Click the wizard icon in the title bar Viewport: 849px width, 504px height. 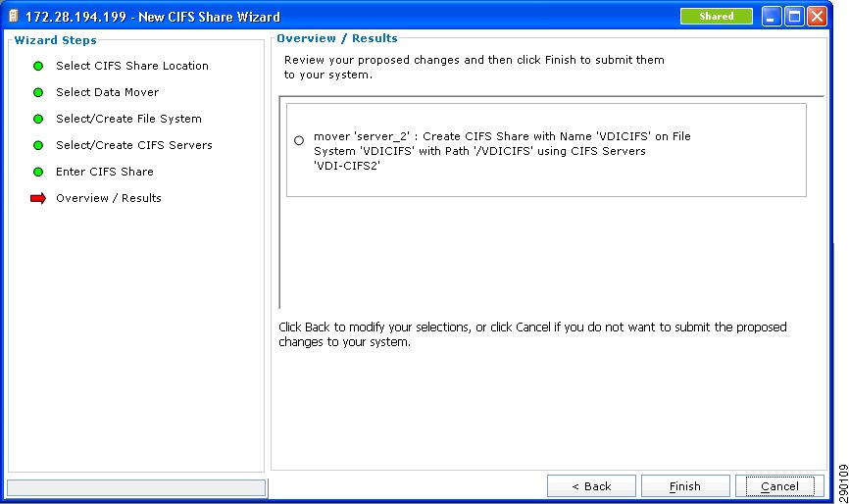coord(13,17)
